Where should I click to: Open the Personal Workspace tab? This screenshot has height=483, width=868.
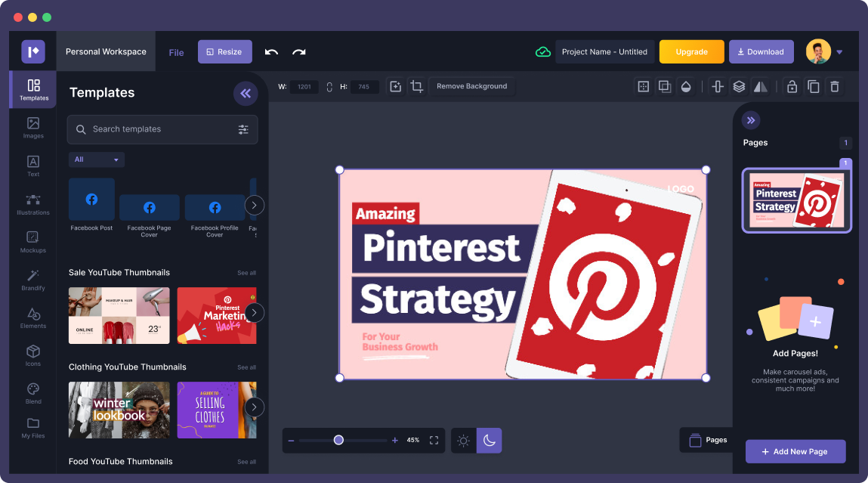point(106,51)
